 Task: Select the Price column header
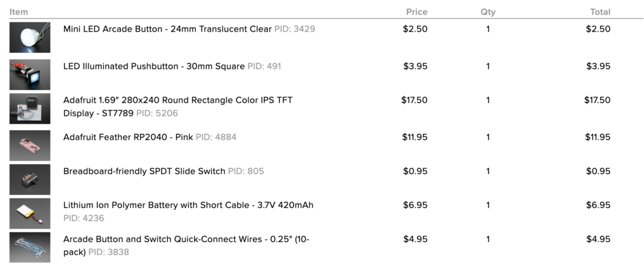pyautogui.click(x=417, y=12)
